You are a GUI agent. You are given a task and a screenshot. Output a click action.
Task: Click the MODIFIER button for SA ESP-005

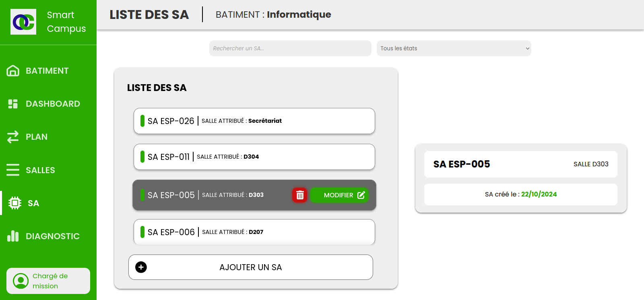tap(339, 195)
